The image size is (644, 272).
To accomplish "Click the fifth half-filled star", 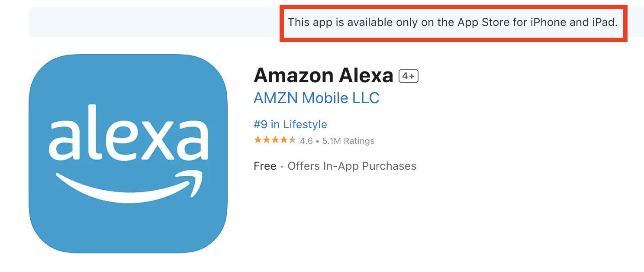I will point(292,140).
